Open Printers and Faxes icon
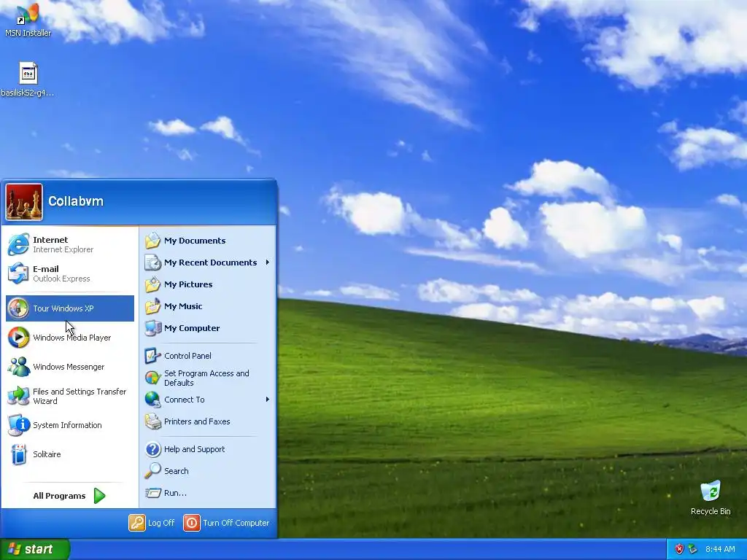The height and width of the screenshot is (560, 747). point(152,421)
